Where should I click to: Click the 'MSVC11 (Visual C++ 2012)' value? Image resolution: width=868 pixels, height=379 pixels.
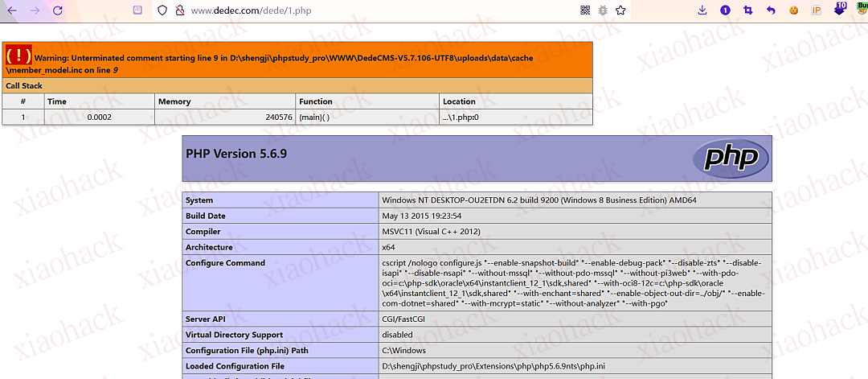click(x=432, y=232)
